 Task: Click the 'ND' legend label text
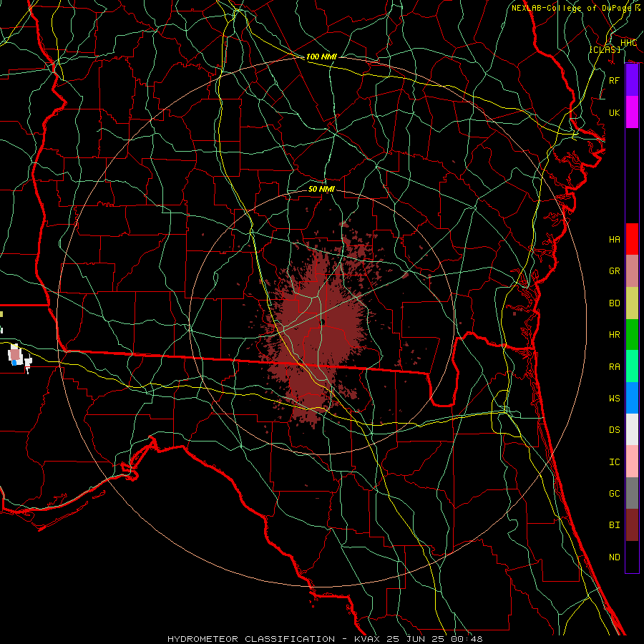pyautogui.click(x=615, y=557)
